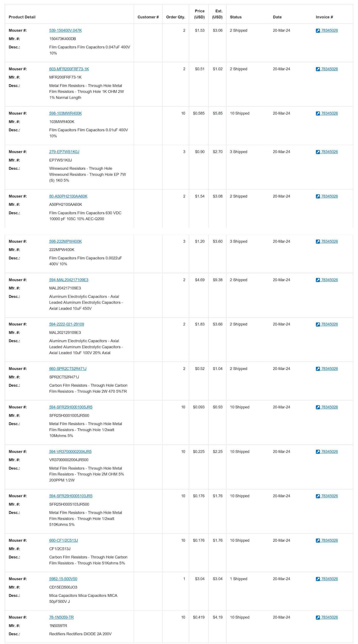Open invoice icon for 594-MAL204217109E3 row
358x644 pixels.
pos(318,280)
